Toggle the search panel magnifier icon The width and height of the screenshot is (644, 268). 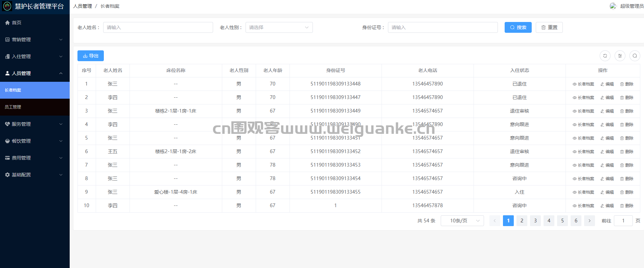[635, 56]
